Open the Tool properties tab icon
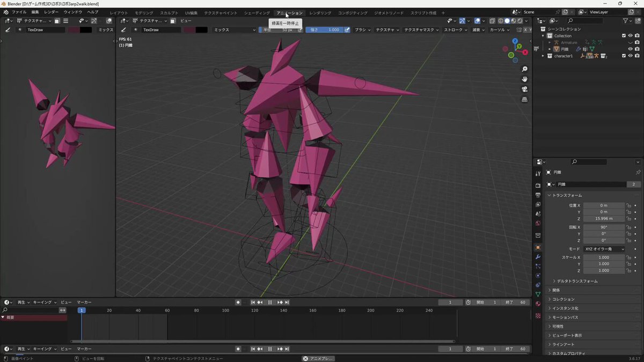The height and width of the screenshot is (362, 644). tap(538, 174)
